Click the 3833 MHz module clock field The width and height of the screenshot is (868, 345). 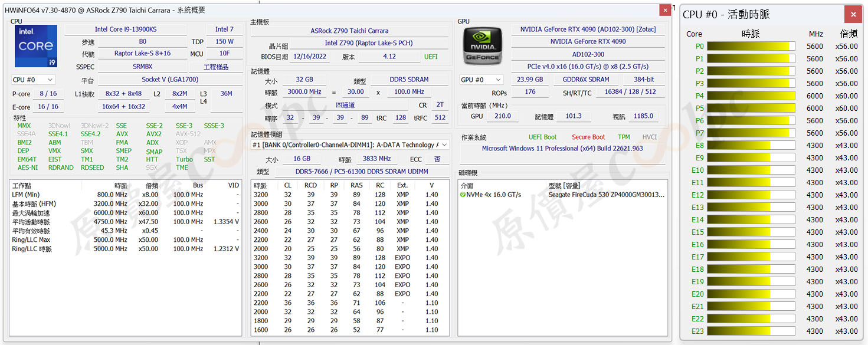(x=376, y=159)
